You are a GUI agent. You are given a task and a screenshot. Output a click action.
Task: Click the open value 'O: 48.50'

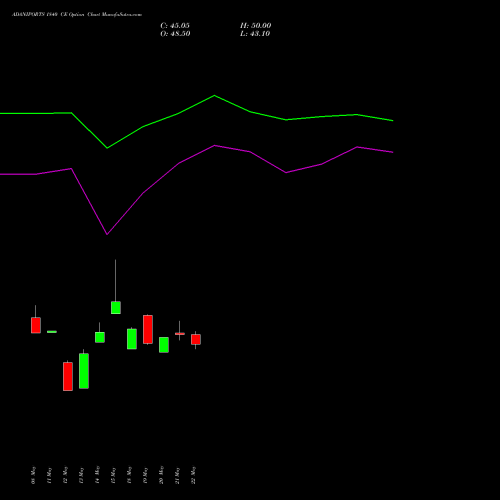tap(175, 34)
